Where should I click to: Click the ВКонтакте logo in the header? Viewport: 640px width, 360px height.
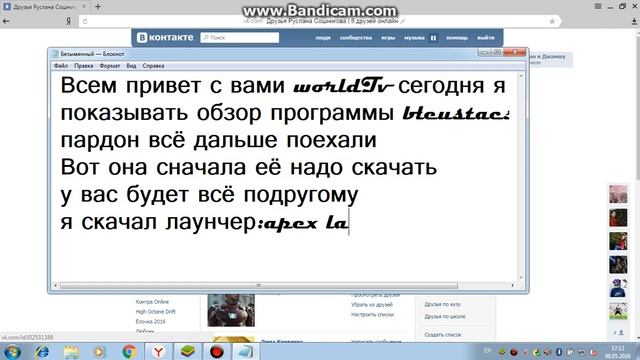tap(165, 38)
